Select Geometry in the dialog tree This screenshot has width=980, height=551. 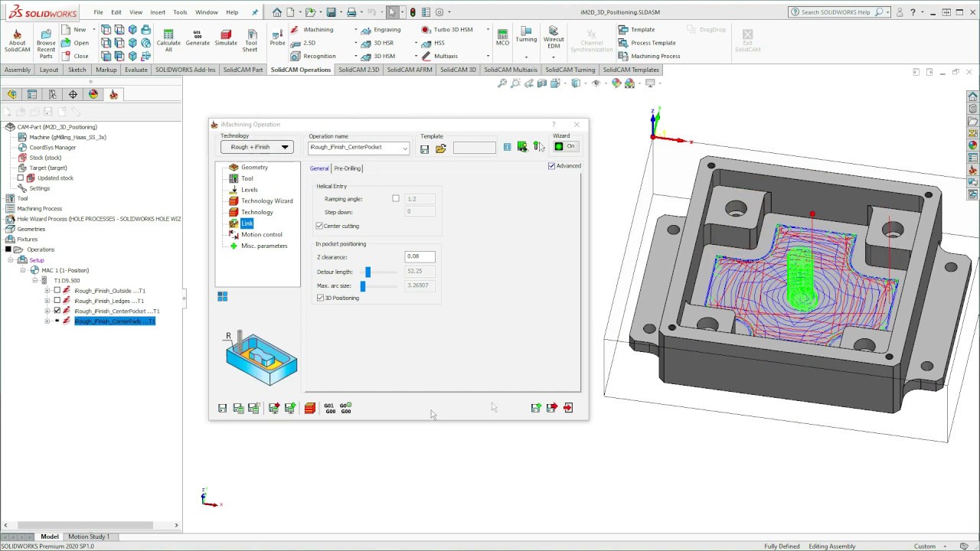(x=254, y=167)
